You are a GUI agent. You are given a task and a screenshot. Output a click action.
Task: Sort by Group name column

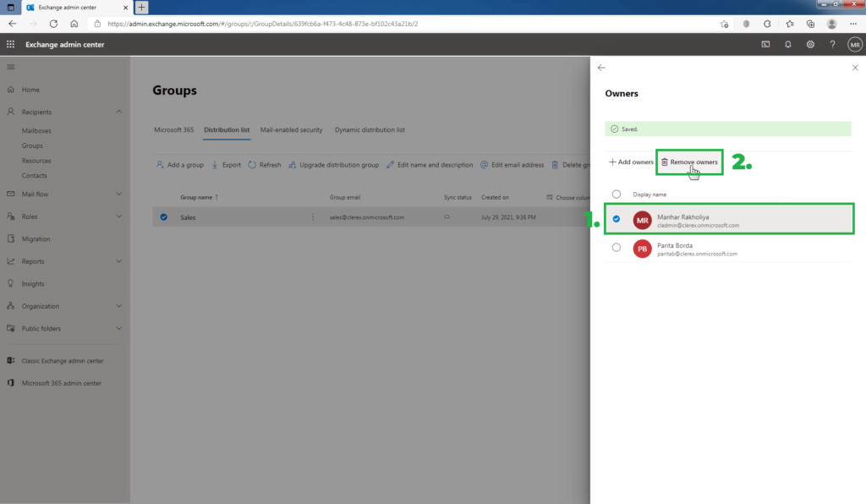199,197
